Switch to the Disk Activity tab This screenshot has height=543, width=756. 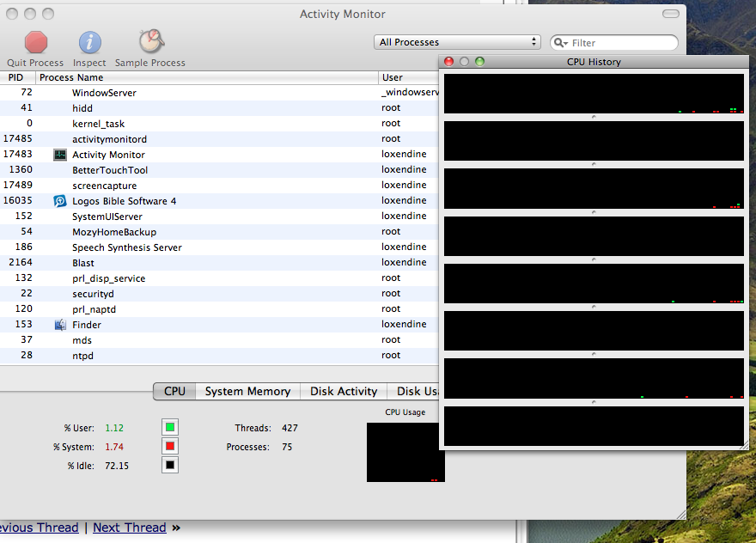344,391
